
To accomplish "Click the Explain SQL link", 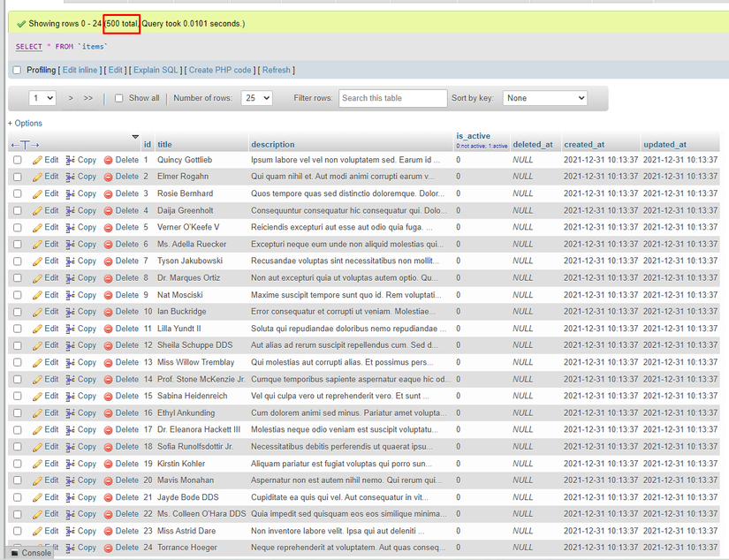I will point(156,70).
